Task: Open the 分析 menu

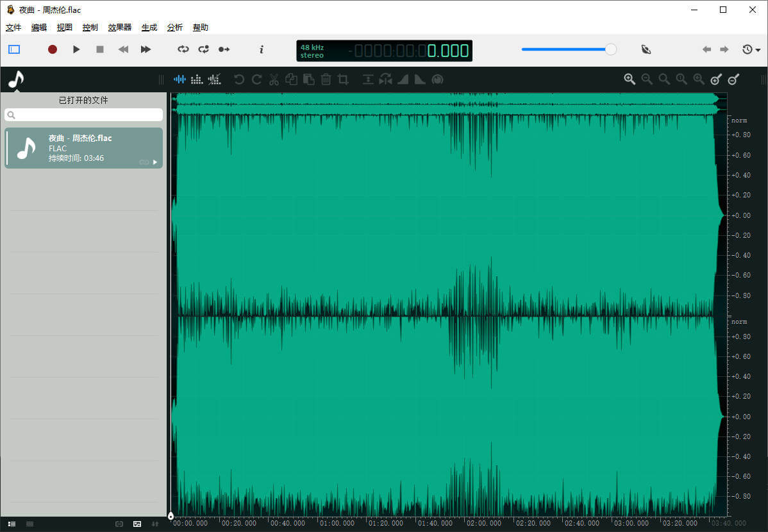Action: pos(174,27)
